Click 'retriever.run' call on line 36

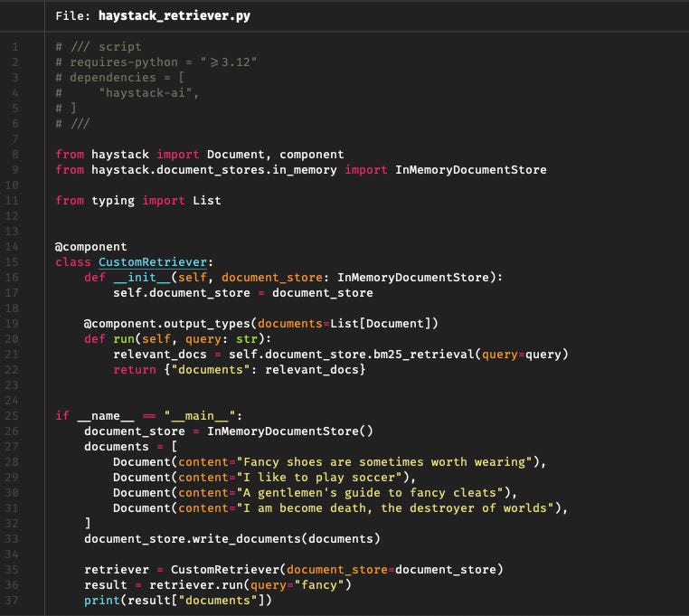point(196,585)
